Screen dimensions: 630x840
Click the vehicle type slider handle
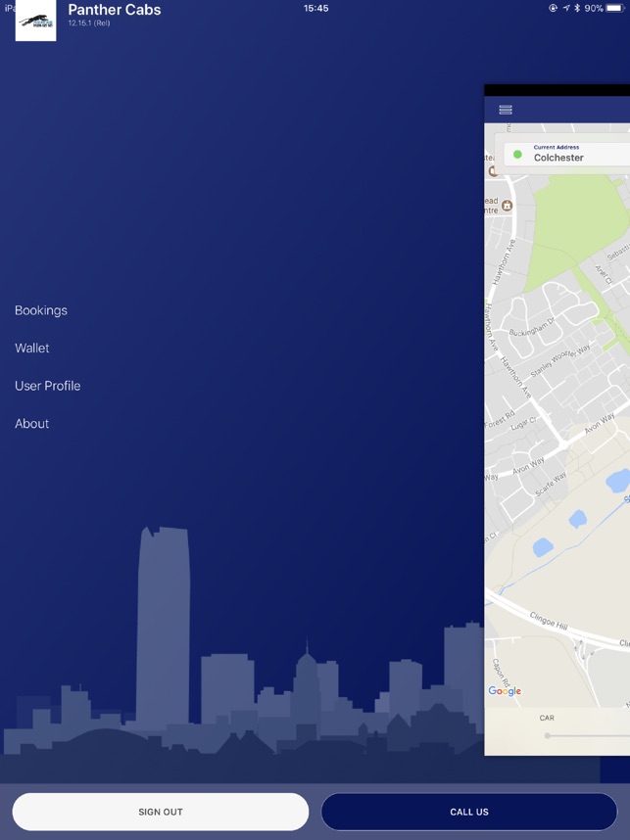coord(547,735)
